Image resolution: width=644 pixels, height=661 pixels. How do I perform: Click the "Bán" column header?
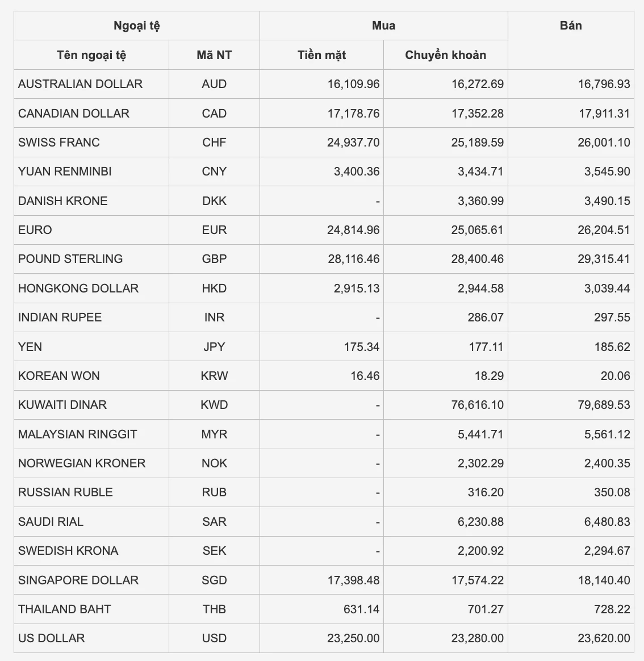coord(570,26)
